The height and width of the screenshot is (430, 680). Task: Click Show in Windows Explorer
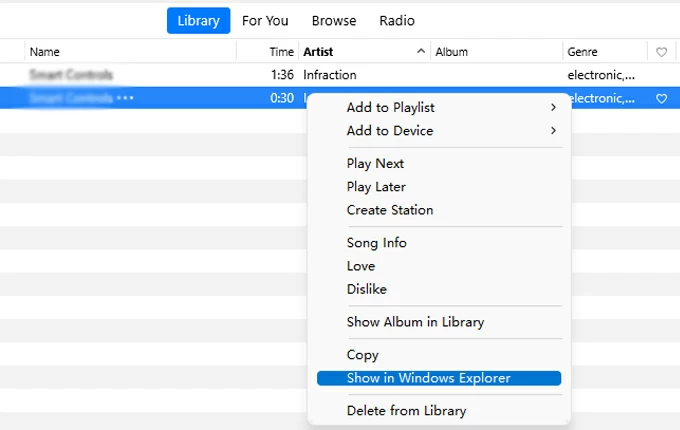tap(428, 378)
